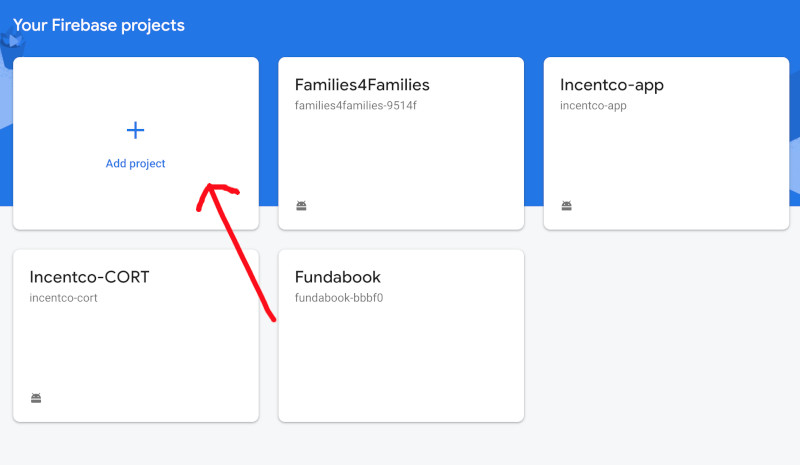
Task: Click Android icon on Incentco-app card
Action: (x=566, y=206)
